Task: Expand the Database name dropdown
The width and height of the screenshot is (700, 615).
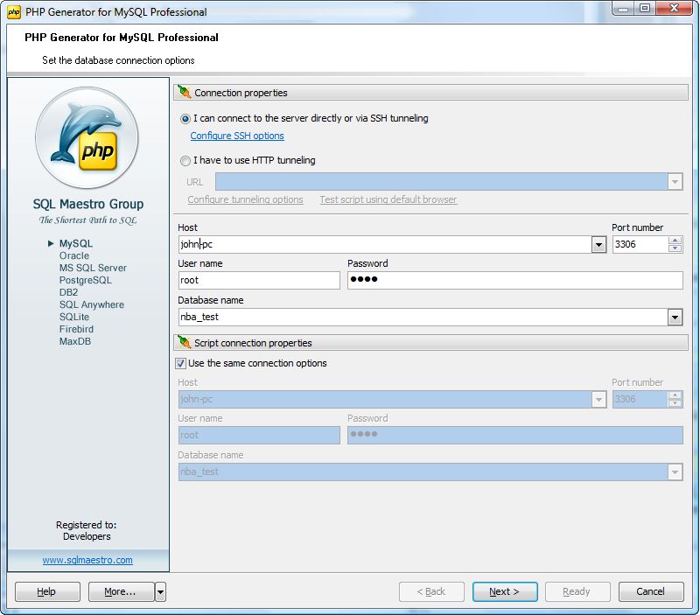Action: click(675, 318)
